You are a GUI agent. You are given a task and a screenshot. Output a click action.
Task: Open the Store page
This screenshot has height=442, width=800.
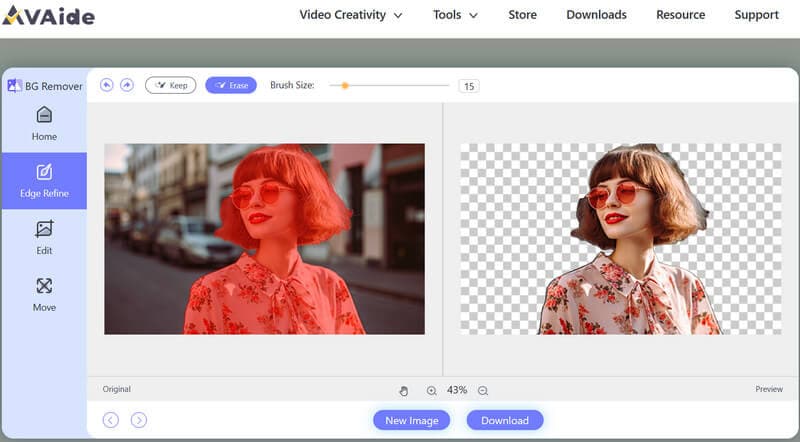tap(522, 15)
